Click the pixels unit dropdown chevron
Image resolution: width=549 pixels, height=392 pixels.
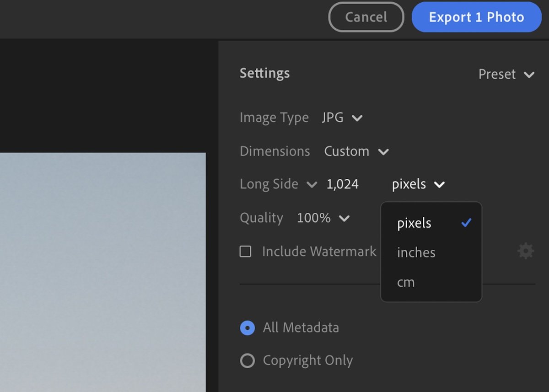(x=440, y=184)
